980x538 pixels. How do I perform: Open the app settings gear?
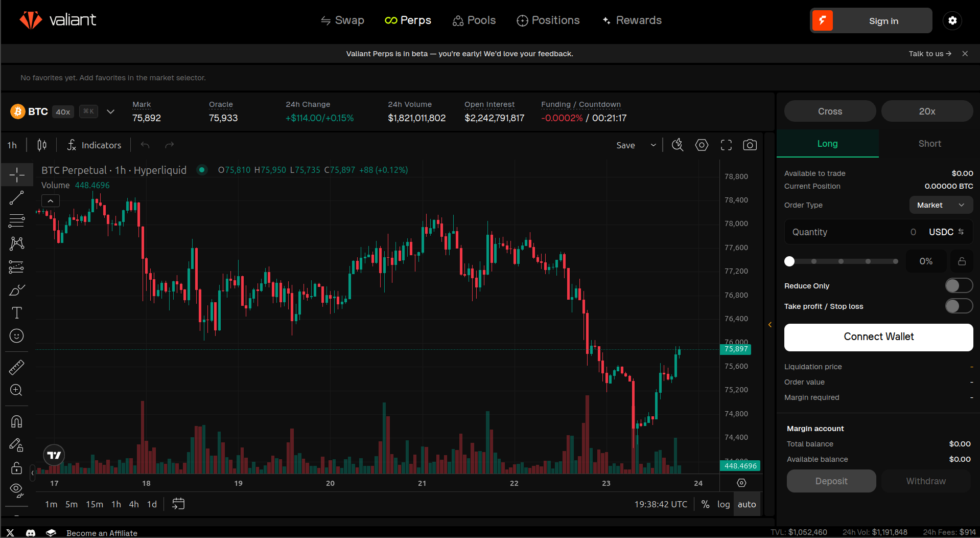pos(952,20)
